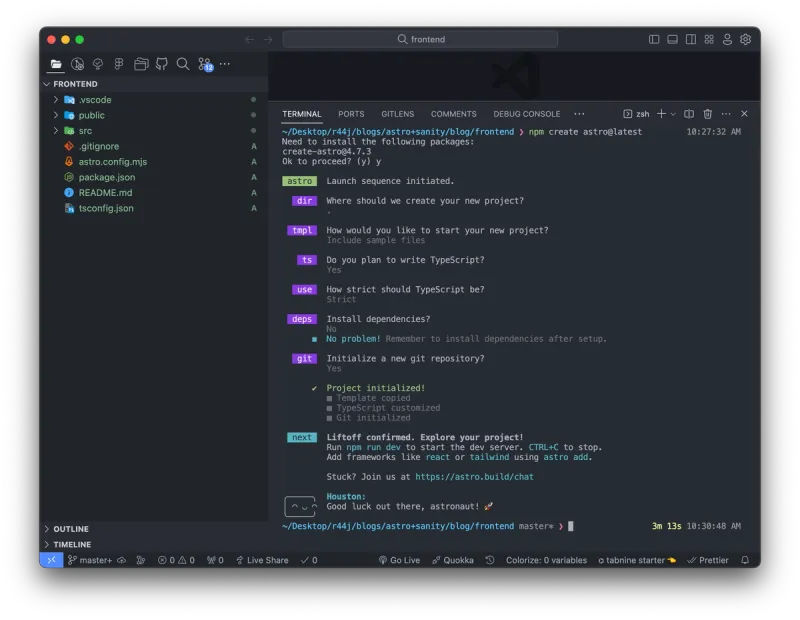Click the GitLens graph status bar icon
Image resolution: width=800 pixels, height=620 pixels.
coord(141,560)
